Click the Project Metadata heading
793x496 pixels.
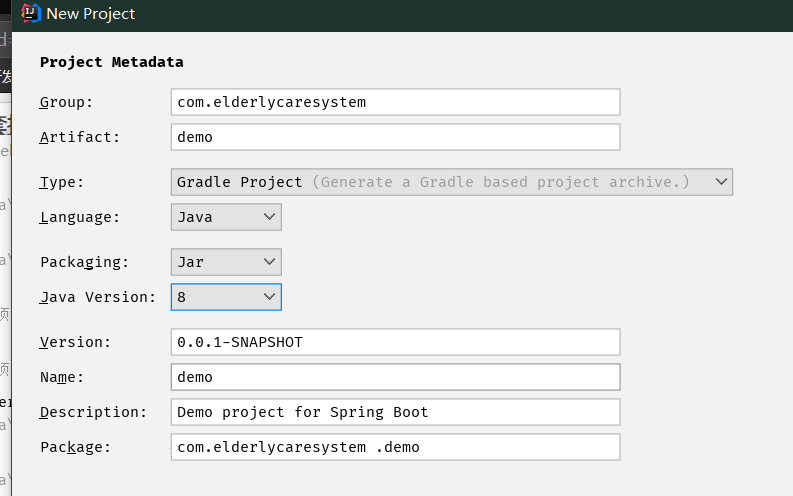point(112,62)
